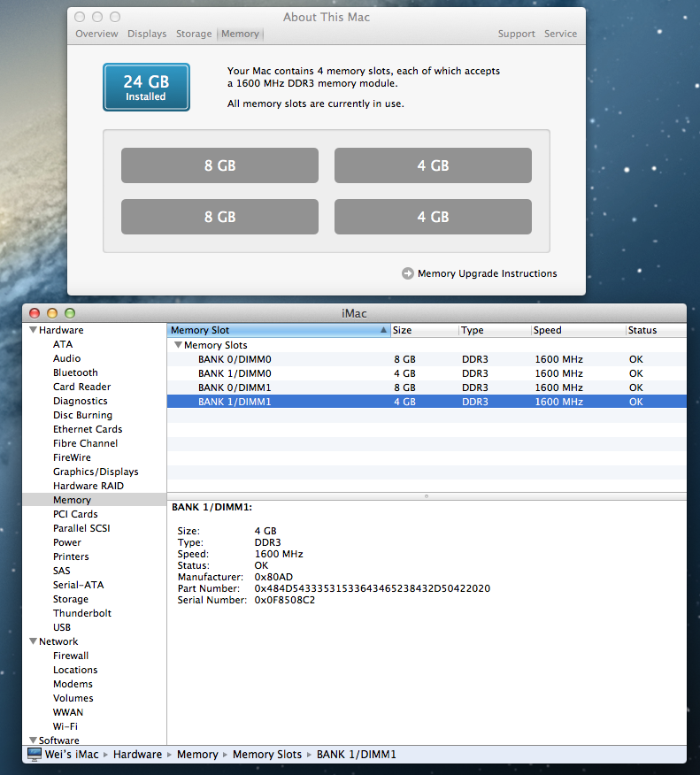Click the bottom-right 4 GB memory slot
This screenshot has width=700, height=775.
click(x=433, y=217)
